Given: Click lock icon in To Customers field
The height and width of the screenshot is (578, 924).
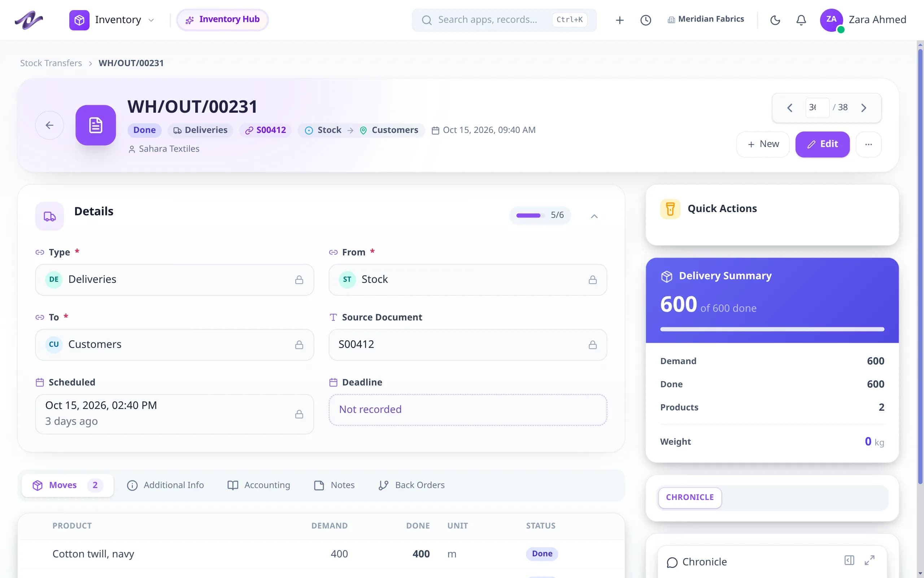Looking at the screenshot, I should (299, 345).
